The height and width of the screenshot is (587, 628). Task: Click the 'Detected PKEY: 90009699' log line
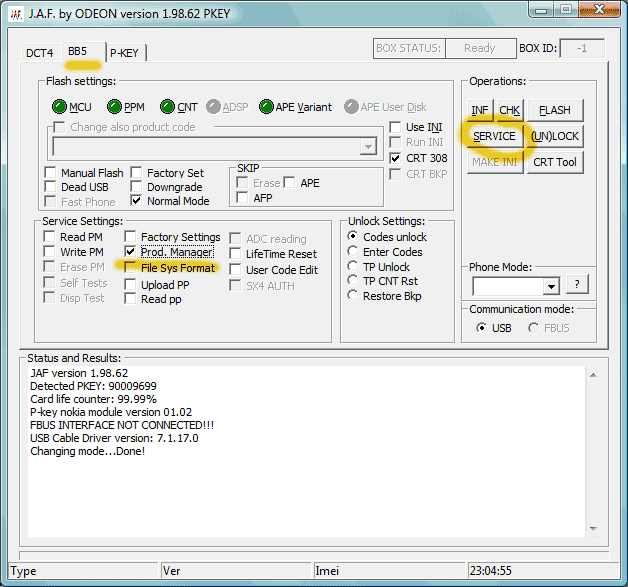[x=93, y=386]
